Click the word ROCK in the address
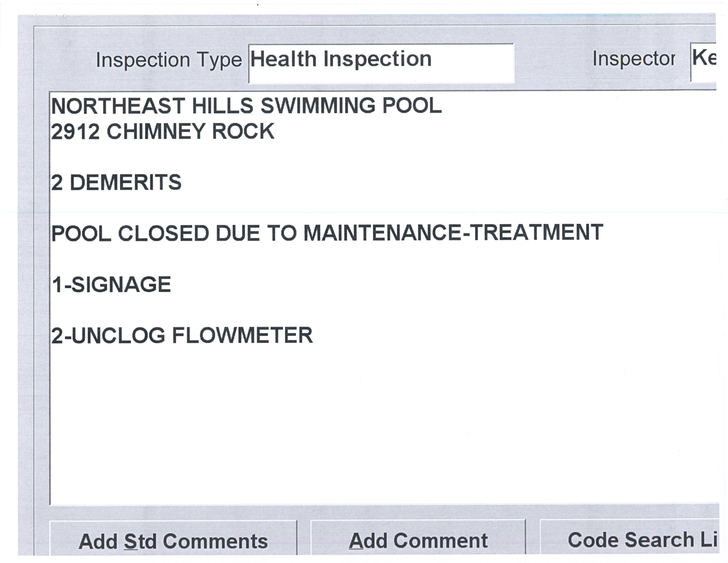This screenshot has width=728, height=563. (x=243, y=131)
